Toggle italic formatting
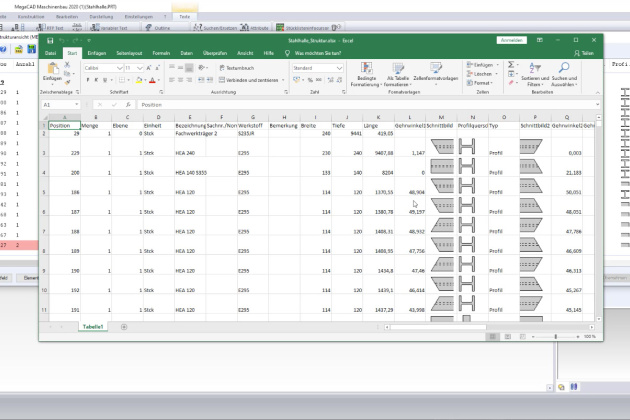The height and width of the screenshot is (420, 630). click(95, 80)
